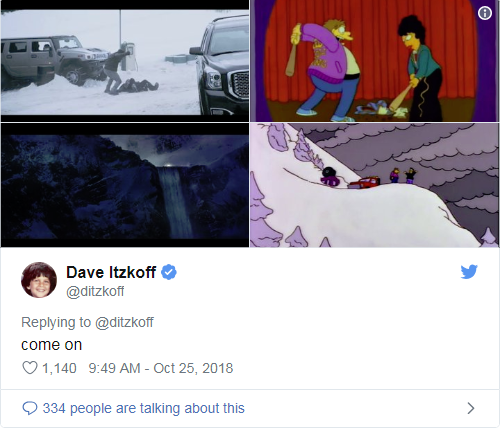Open the @ditzkoff handle under the name
Viewport: 501px width, 436px height.
(x=95, y=291)
